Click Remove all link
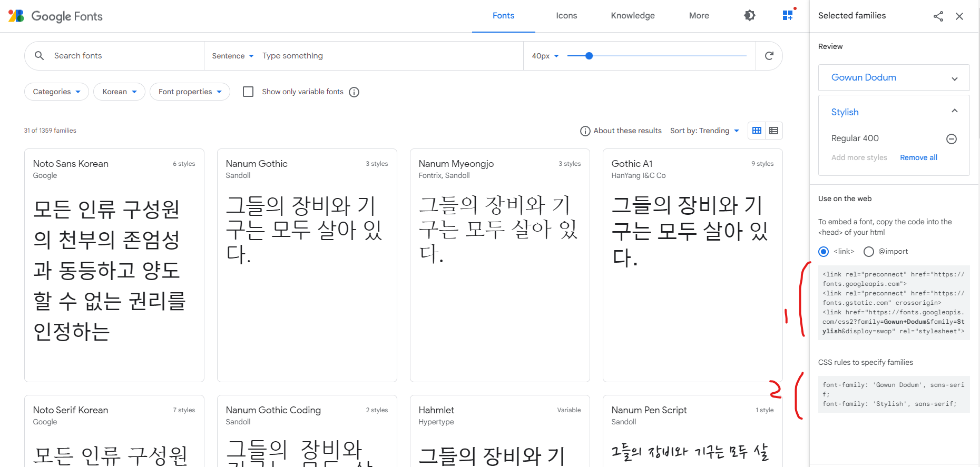This screenshot has height=467, width=980. 918,157
